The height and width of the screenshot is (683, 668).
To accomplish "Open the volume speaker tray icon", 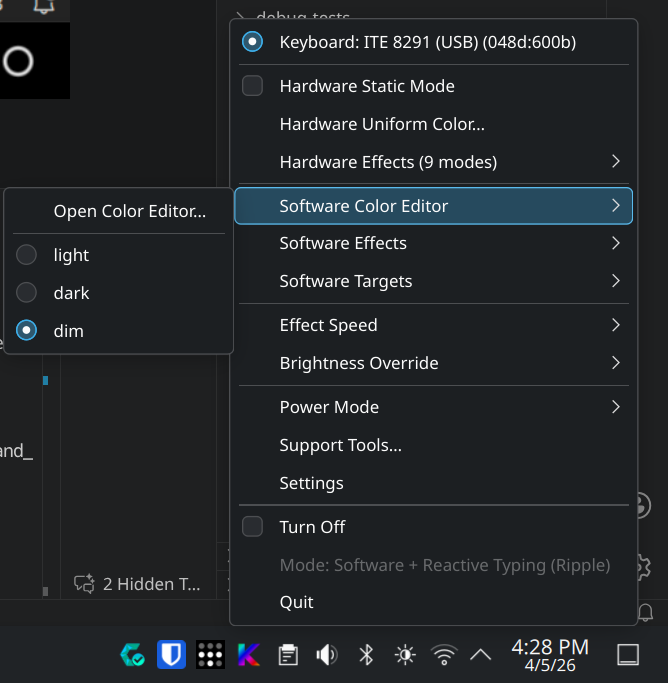I will 327,654.
